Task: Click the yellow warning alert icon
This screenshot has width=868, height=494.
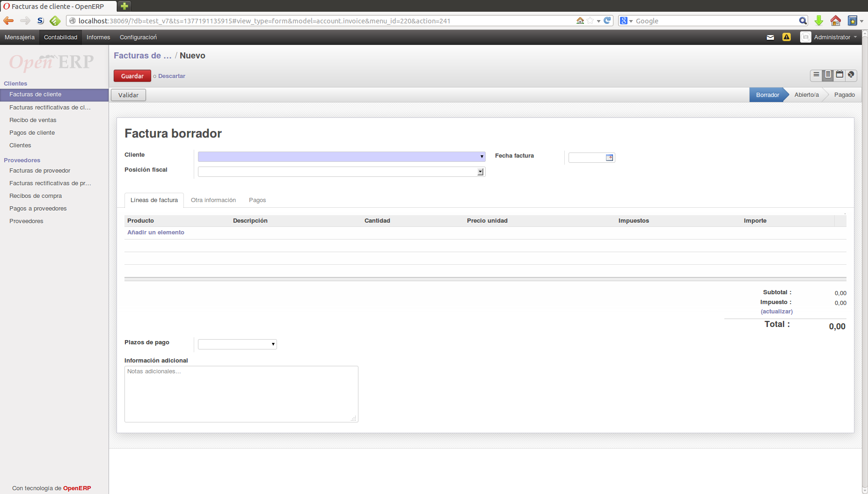Action: [787, 37]
